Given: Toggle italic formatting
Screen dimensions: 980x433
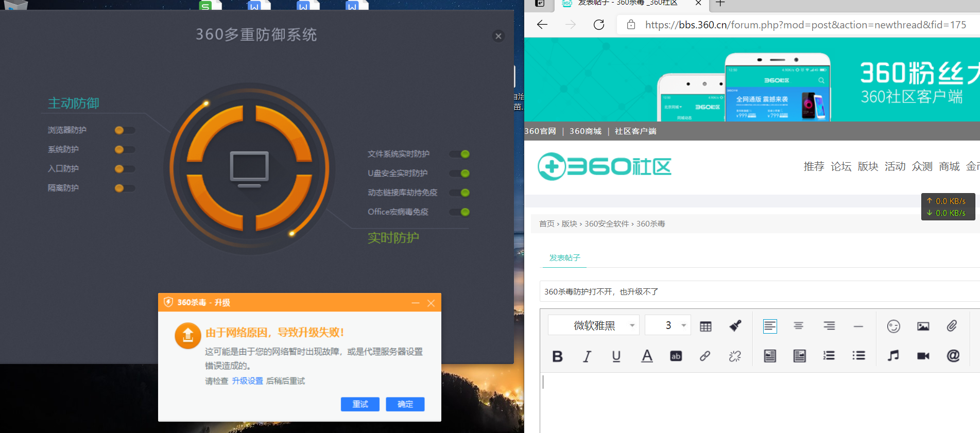Looking at the screenshot, I should coord(587,356).
